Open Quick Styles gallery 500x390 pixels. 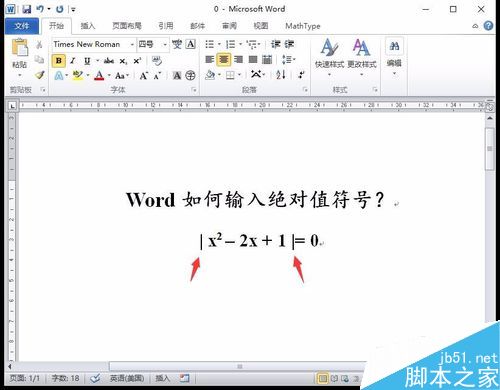[x=329, y=53]
